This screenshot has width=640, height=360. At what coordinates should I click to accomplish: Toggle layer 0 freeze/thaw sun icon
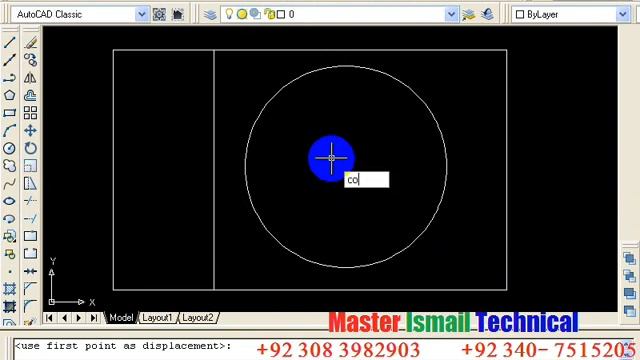pyautogui.click(x=242, y=15)
